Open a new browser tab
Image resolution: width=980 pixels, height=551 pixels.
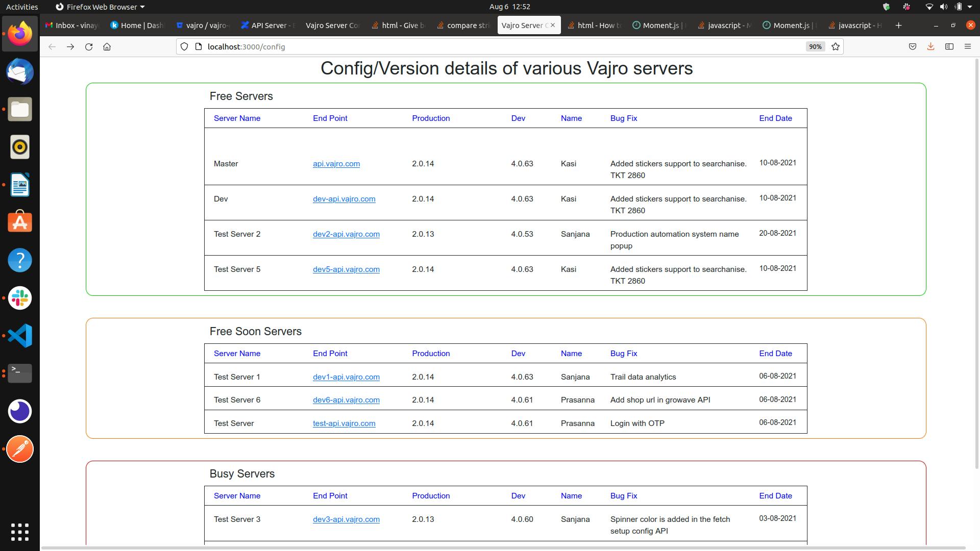pyautogui.click(x=898, y=25)
